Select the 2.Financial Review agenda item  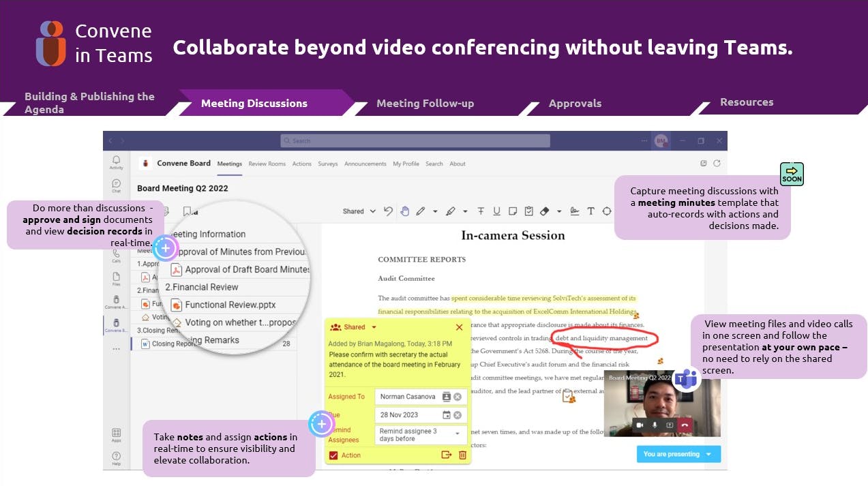click(202, 287)
